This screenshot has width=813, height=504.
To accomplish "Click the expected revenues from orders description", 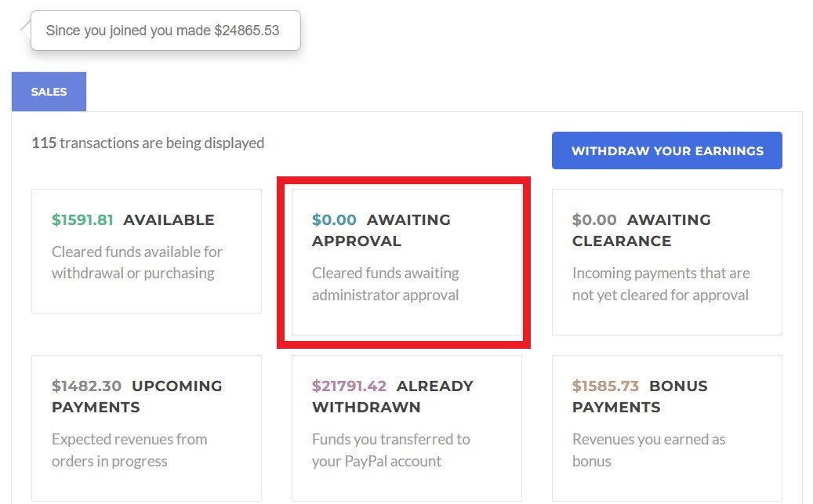I will tap(129, 451).
